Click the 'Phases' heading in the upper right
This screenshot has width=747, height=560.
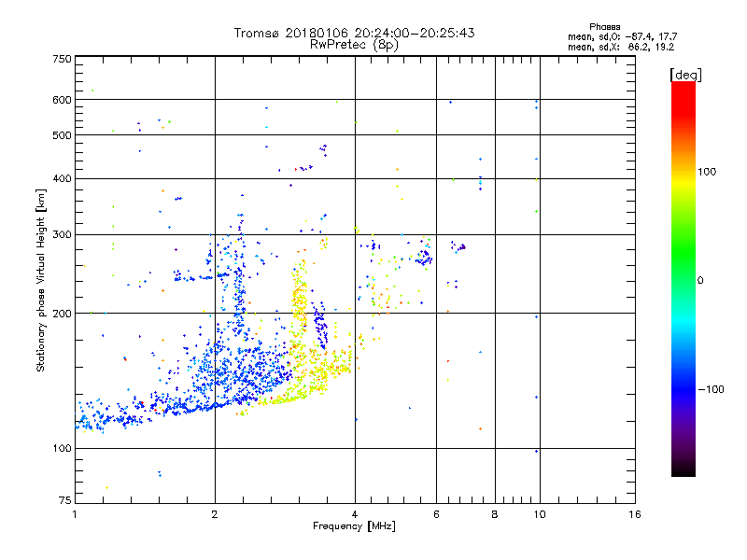coord(604,27)
